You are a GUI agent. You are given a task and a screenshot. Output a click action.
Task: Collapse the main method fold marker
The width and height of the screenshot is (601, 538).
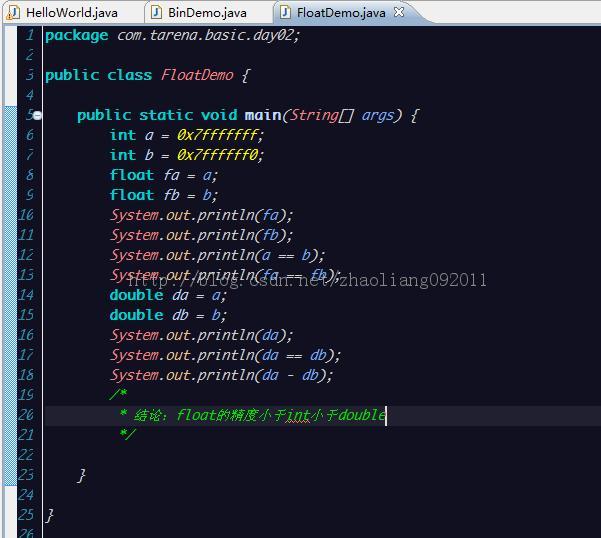37,115
